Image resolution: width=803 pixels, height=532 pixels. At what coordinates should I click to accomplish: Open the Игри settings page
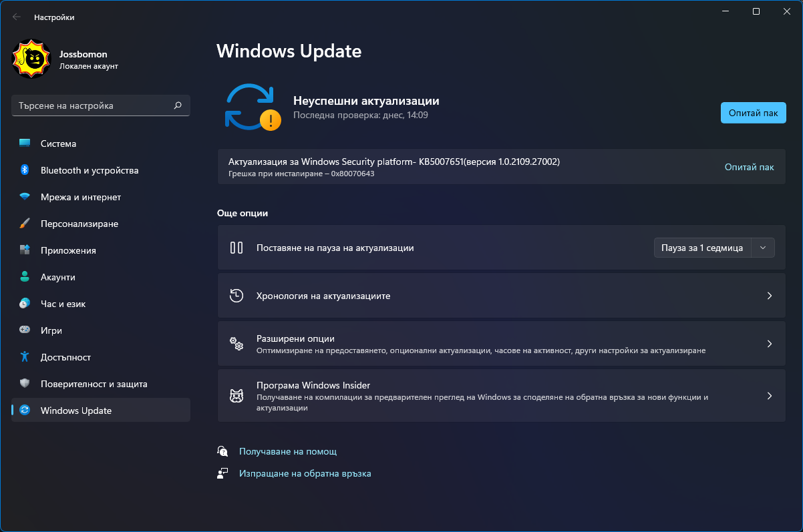101,330
